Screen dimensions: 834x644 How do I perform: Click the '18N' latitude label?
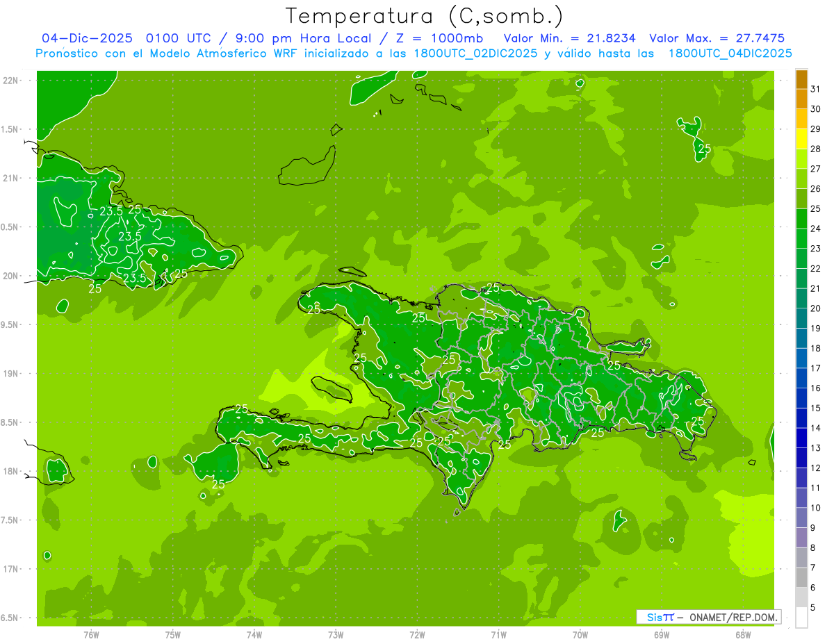pos(11,472)
